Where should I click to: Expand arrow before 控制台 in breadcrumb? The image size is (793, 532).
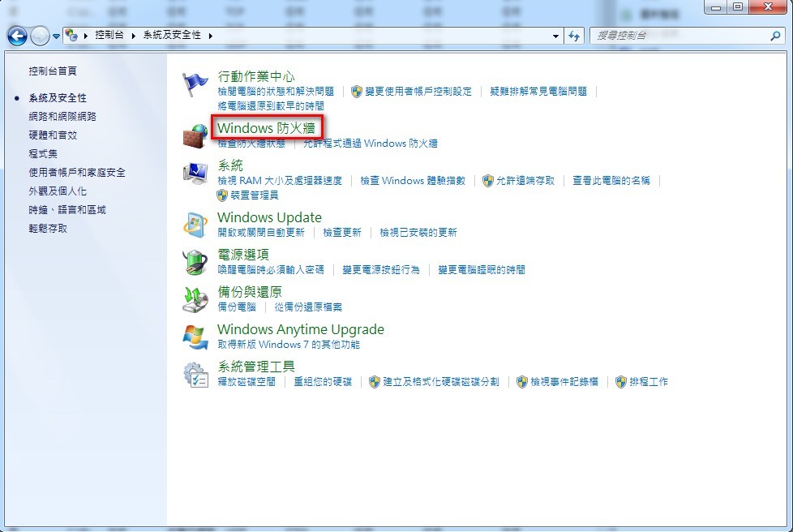click(x=85, y=36)
